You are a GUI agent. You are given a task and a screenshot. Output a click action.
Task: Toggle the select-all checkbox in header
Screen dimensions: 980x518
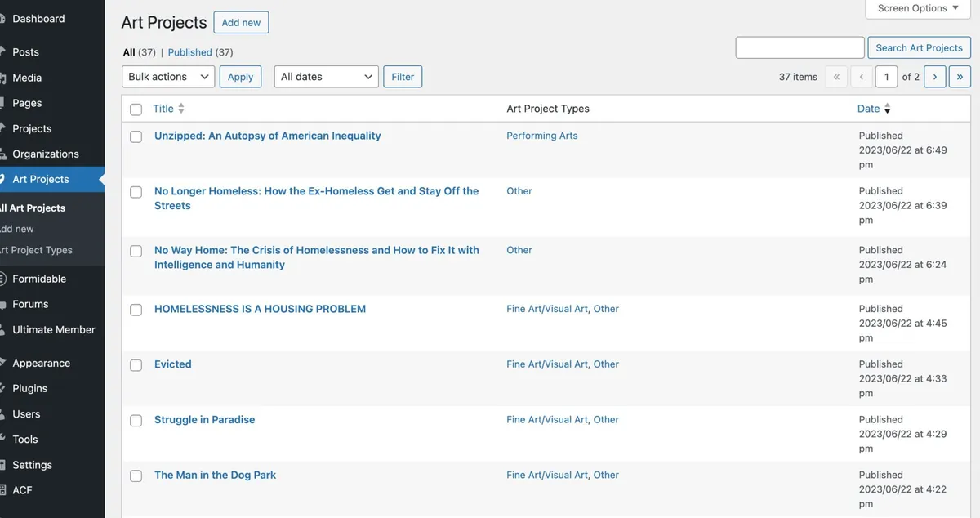pyautogui.click(x=136, y=109)
